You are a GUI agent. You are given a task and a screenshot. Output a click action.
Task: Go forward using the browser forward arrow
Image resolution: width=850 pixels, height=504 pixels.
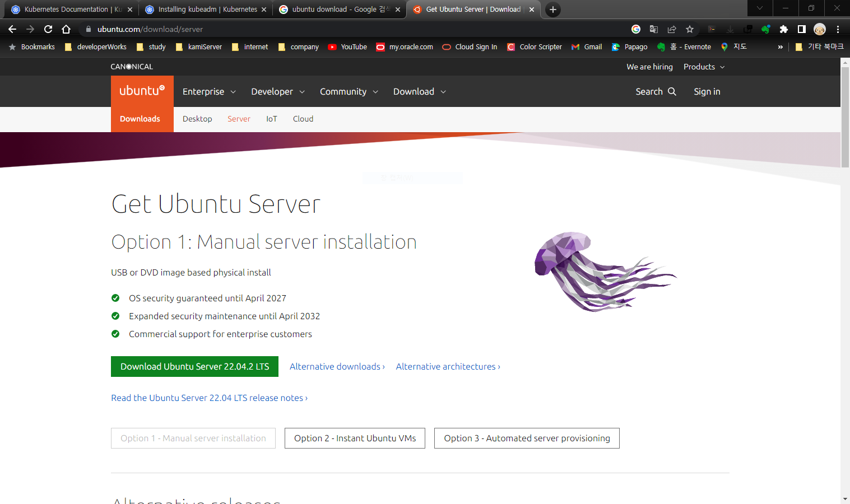tap(30, 29)
